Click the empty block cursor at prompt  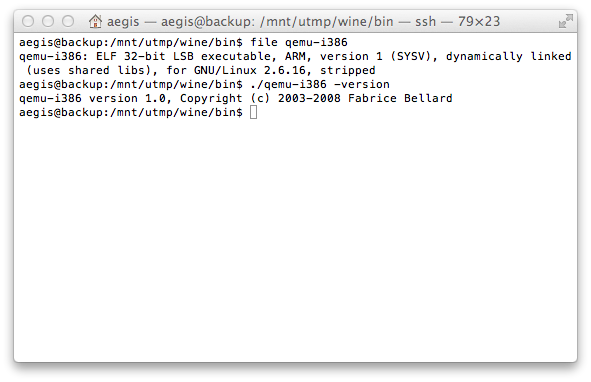pos(253,112)
